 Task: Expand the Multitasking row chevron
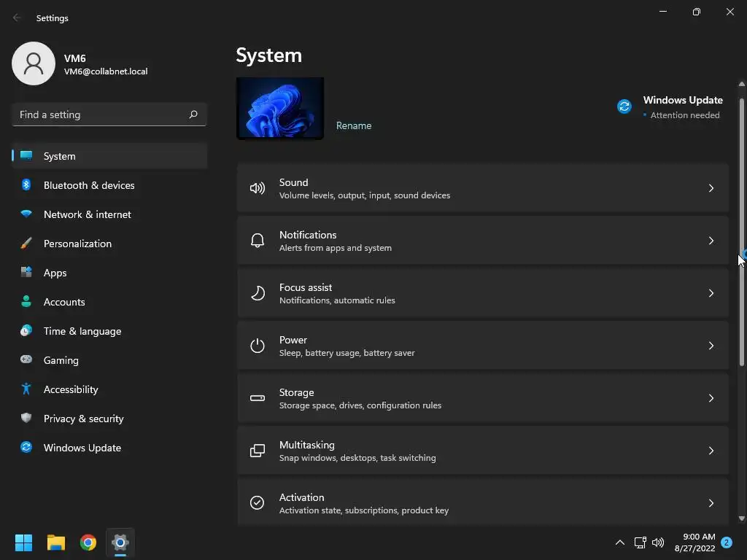tap(711, 451)
